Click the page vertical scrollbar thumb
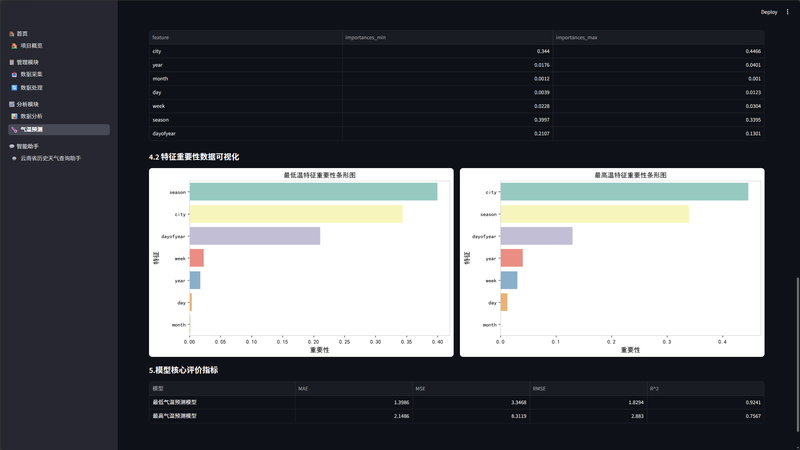 [x=797, y=361]
